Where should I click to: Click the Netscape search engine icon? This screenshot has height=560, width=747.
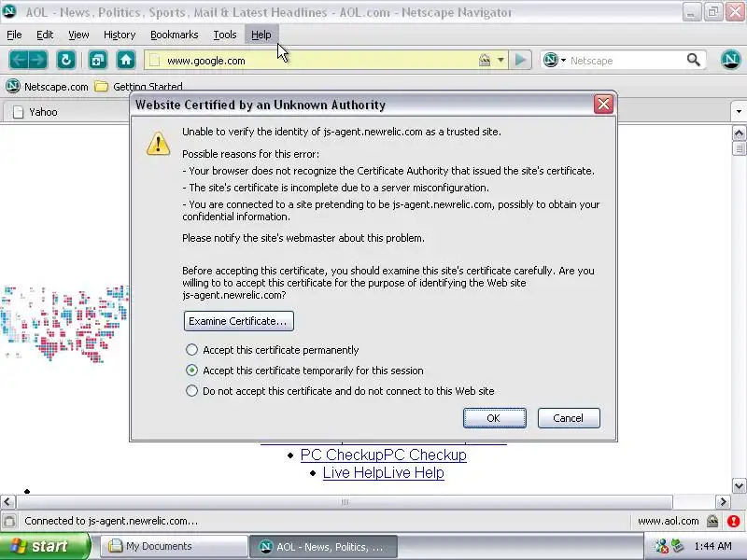point(551,60)
